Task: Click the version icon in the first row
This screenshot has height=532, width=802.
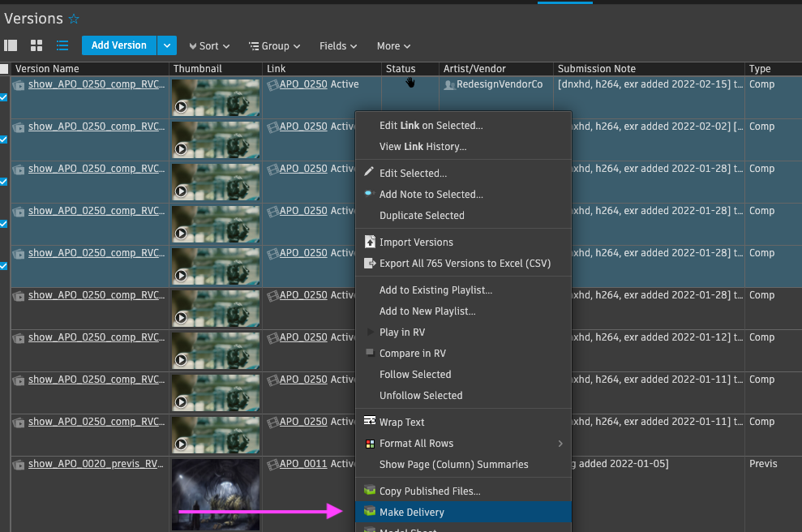Action: [19, 85]
